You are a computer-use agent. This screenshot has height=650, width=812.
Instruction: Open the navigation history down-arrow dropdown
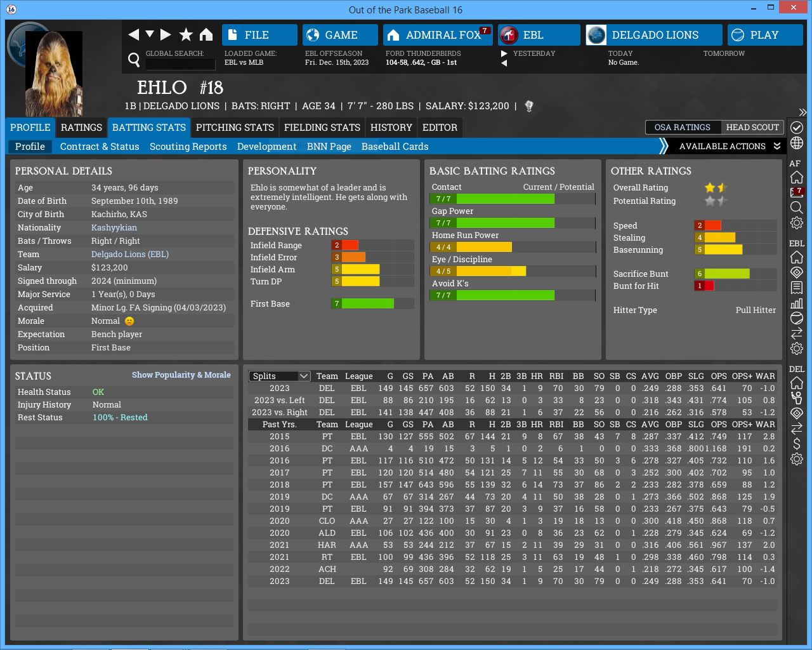click(x=150, y=34)
